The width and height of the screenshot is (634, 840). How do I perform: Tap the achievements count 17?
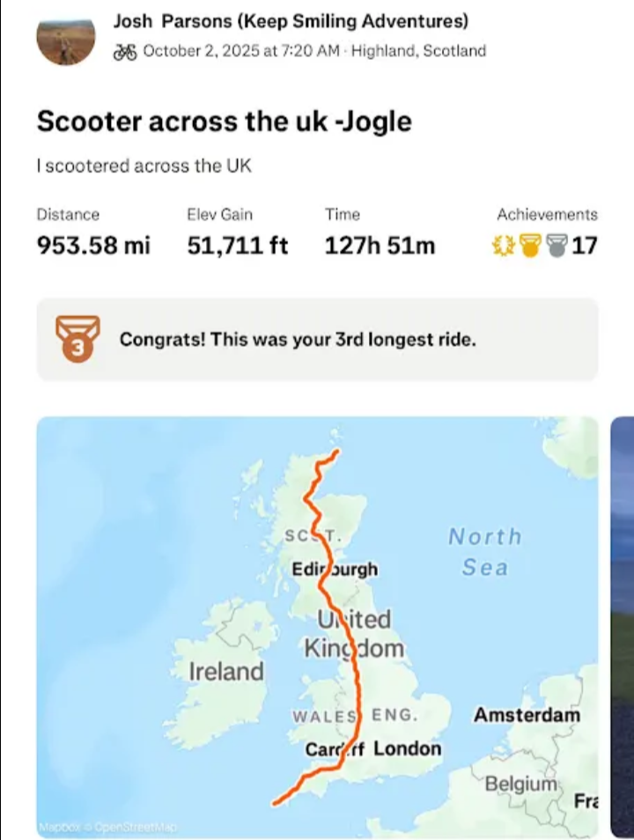click(585, 245)
